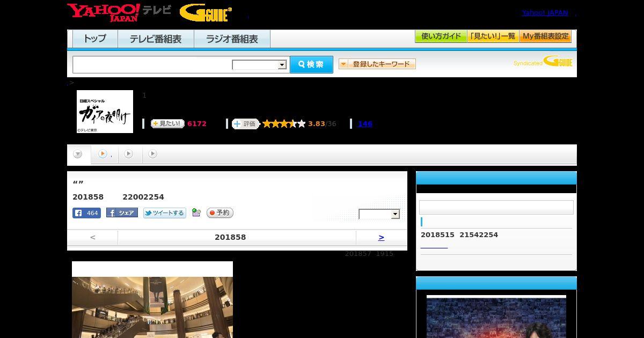
Task: Click the ツイートする tweet button
Action: [x=164, y=213]
